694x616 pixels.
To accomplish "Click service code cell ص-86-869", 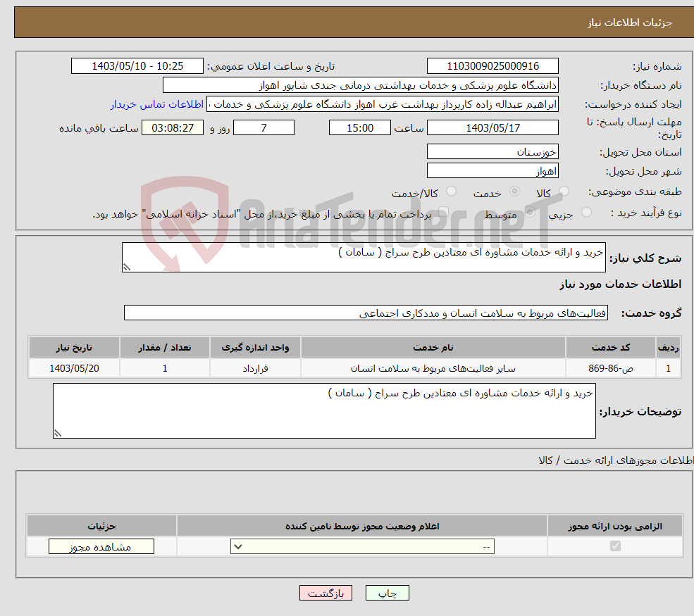I will click(610, 368).
